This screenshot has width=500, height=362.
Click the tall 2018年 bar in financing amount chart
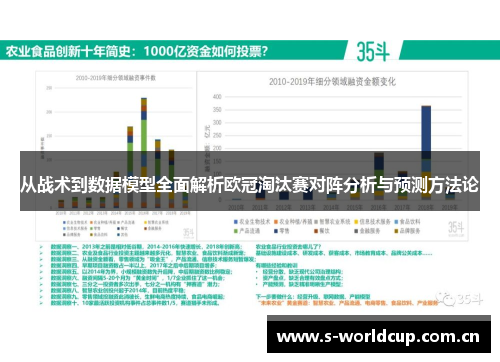click(426, 153)
